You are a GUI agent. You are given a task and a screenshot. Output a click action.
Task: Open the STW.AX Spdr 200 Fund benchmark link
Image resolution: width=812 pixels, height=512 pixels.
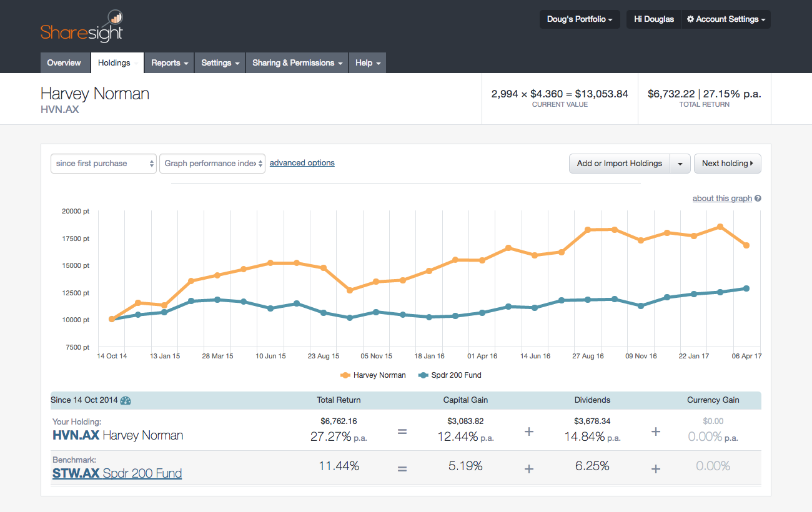(117, 473)
